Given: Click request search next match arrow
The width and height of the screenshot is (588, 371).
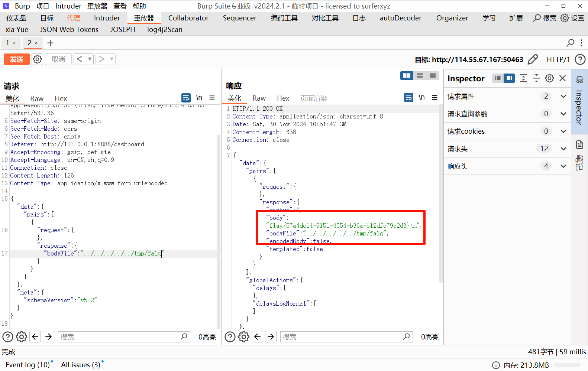Looking at the screenshot, I should click(49, 337).
